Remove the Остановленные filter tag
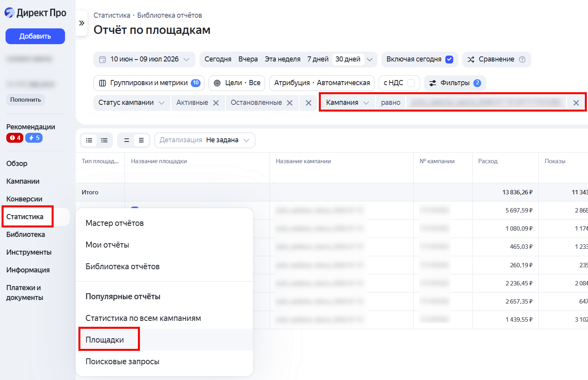 tap(290, 103)
